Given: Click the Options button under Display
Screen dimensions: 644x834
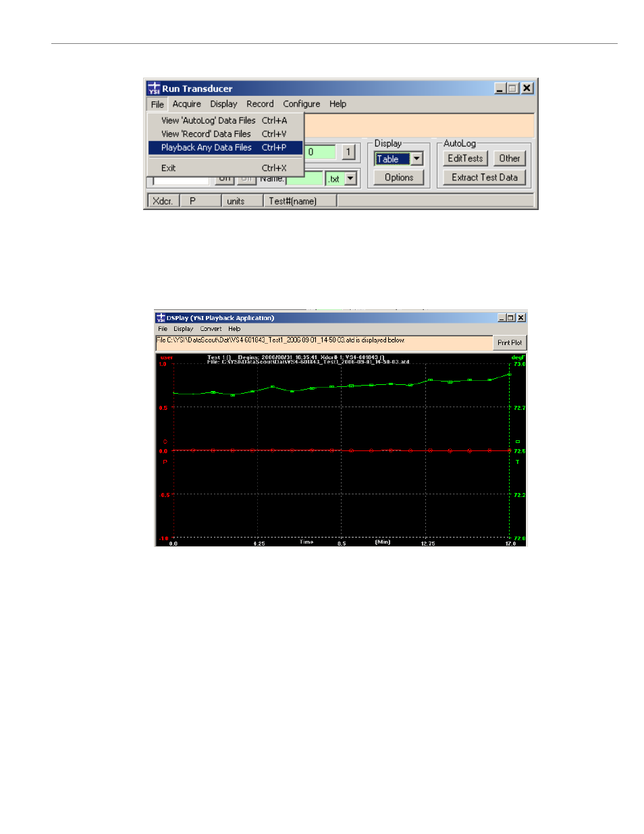Looking at the screenshot, I should (x=399, y=178).
